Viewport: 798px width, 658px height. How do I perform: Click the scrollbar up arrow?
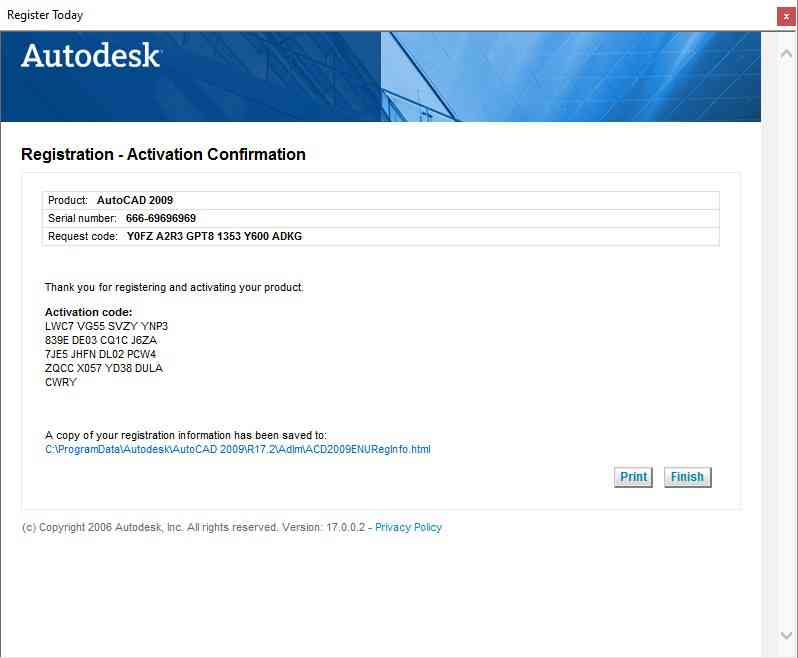pos(785,53)
